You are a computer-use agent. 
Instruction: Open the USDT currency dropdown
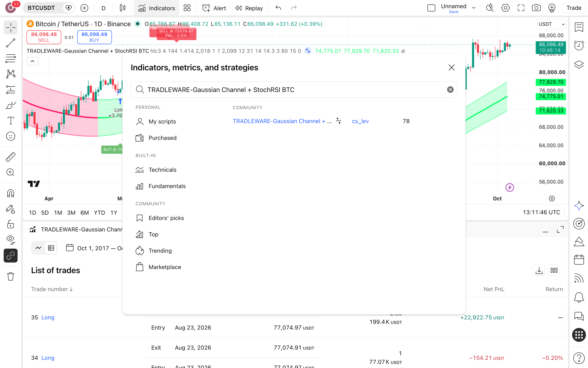coord(551,24)
